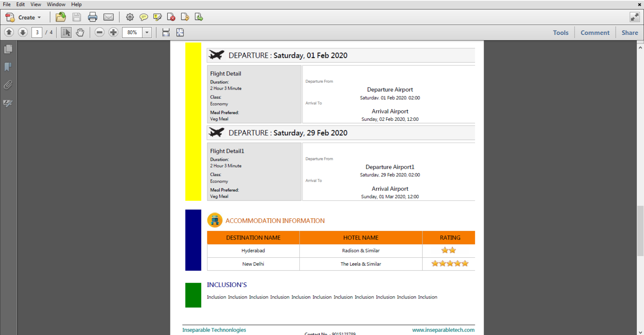Open the Help menu
This screenshot has height=335, width=644.
76,4
